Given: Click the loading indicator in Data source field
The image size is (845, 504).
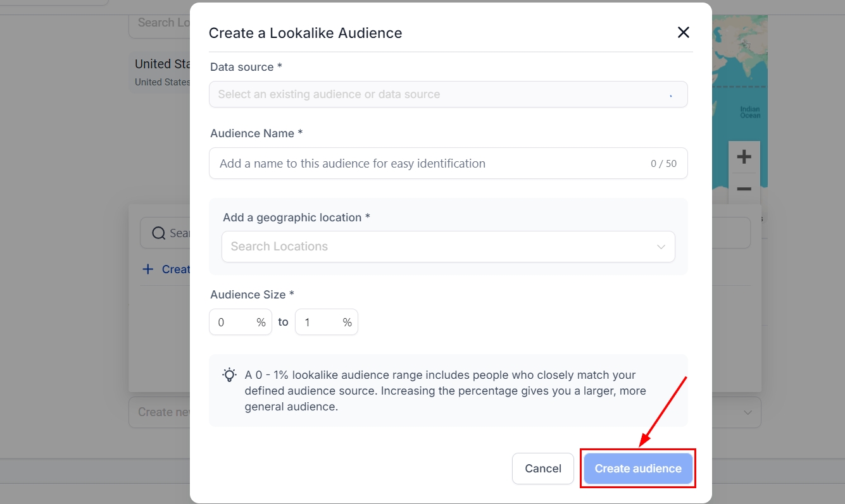Looking at the screenshot, I should click(670, 95).
